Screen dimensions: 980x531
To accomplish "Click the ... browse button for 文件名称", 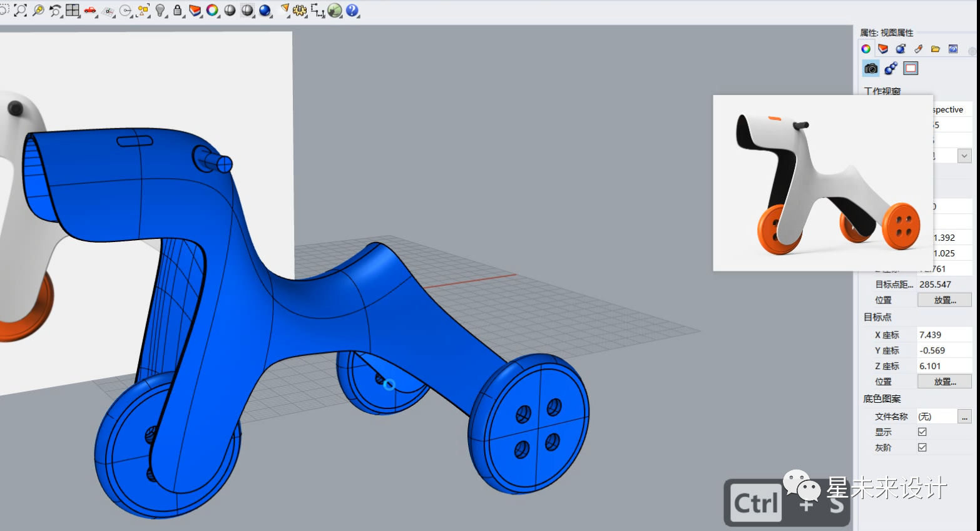I will click(964, 417).
